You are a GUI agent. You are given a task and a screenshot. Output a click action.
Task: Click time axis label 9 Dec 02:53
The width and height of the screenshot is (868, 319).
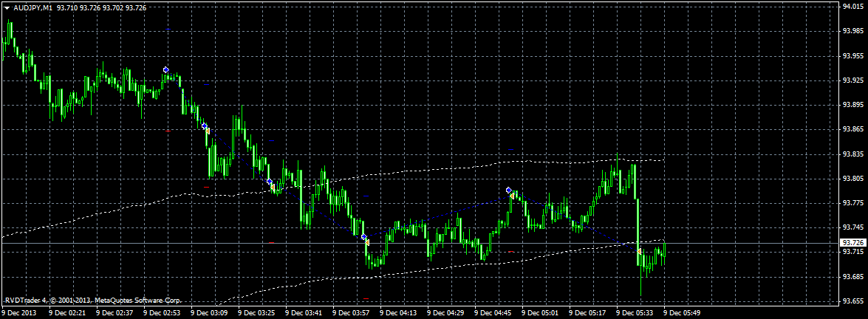(163, 313)
